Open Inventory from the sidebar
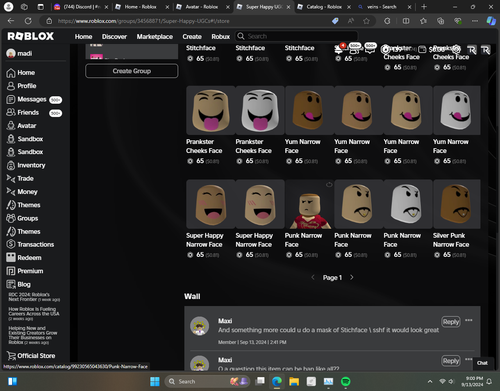Image resolution: width=500 pixels, height=391 pixels. point(26,165)
